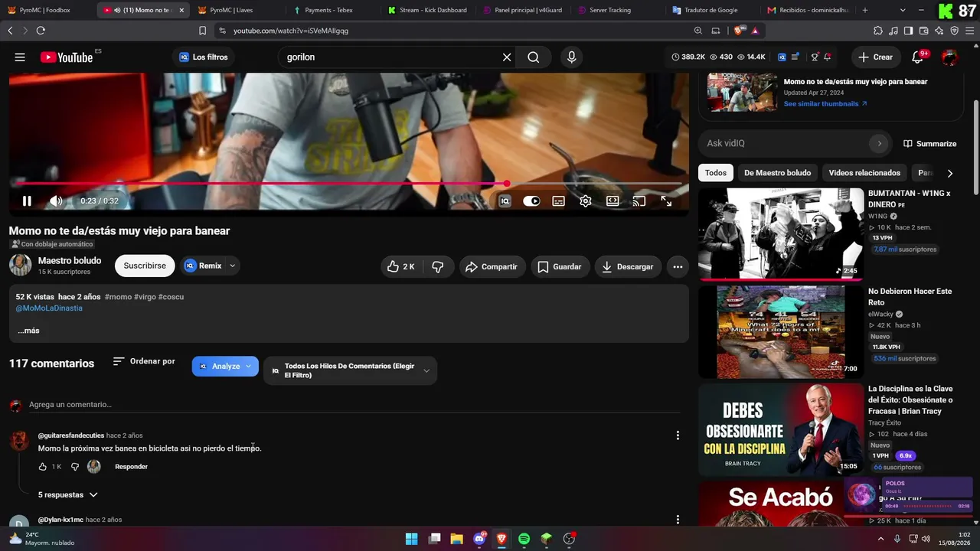Share the video via Compartir
This screenshot has height=551, width=980.
(491, 266)
